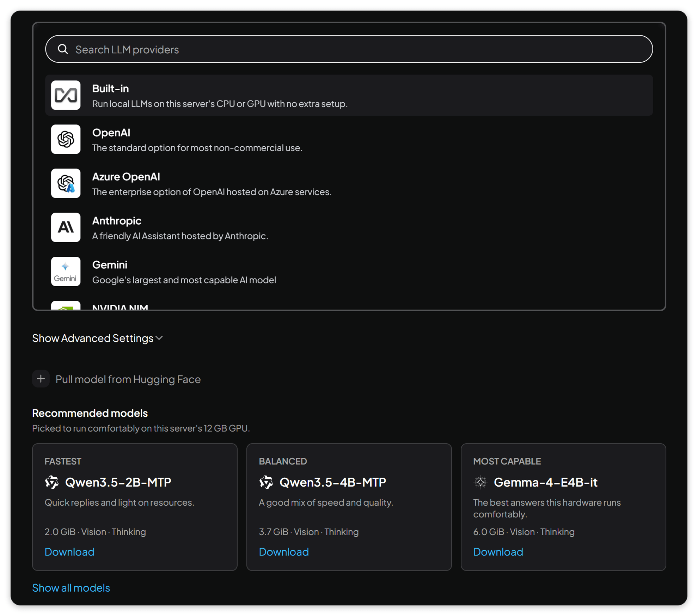Pick the Anthropic provider entry

pos(349,227)
